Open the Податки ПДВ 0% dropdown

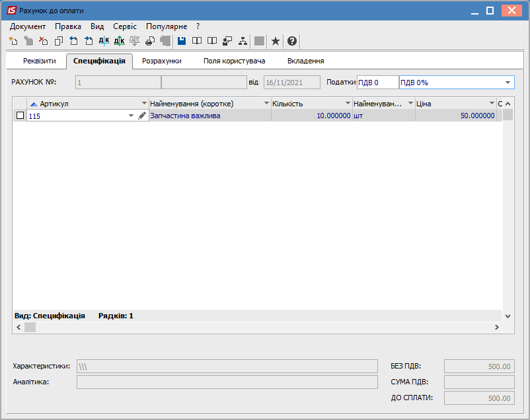pos(508,83)
